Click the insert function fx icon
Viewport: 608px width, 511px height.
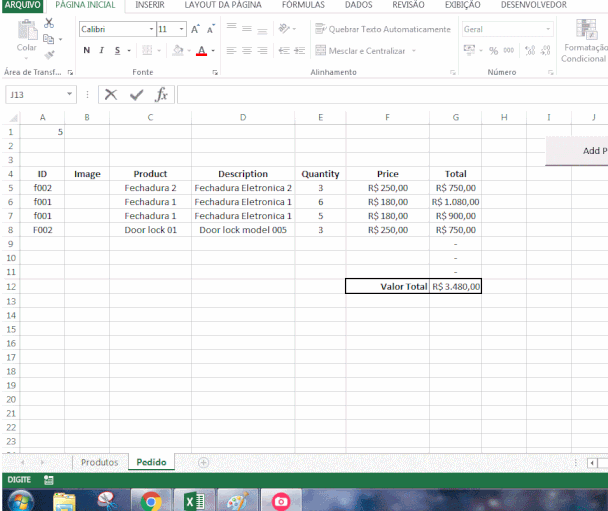click(x=160, y=94)
